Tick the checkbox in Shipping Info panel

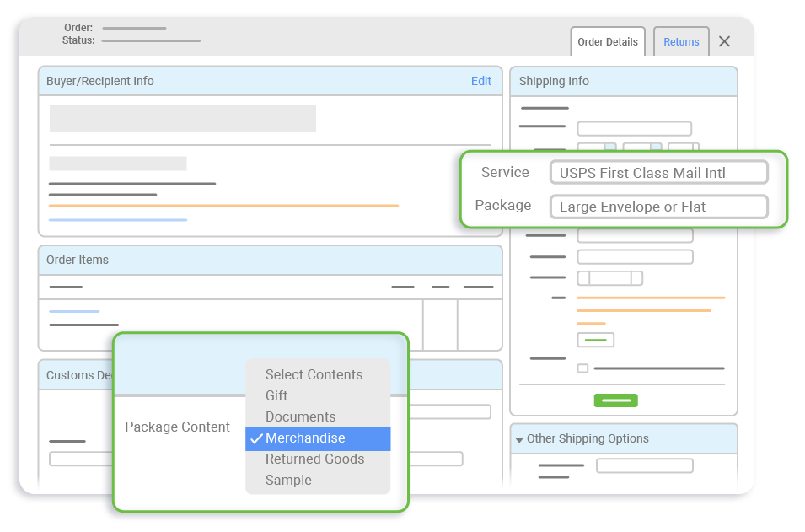click(582, 368)
